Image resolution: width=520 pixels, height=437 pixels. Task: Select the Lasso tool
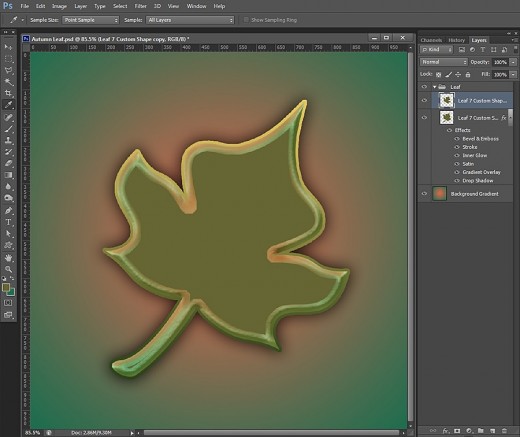(x=8, y=70)
